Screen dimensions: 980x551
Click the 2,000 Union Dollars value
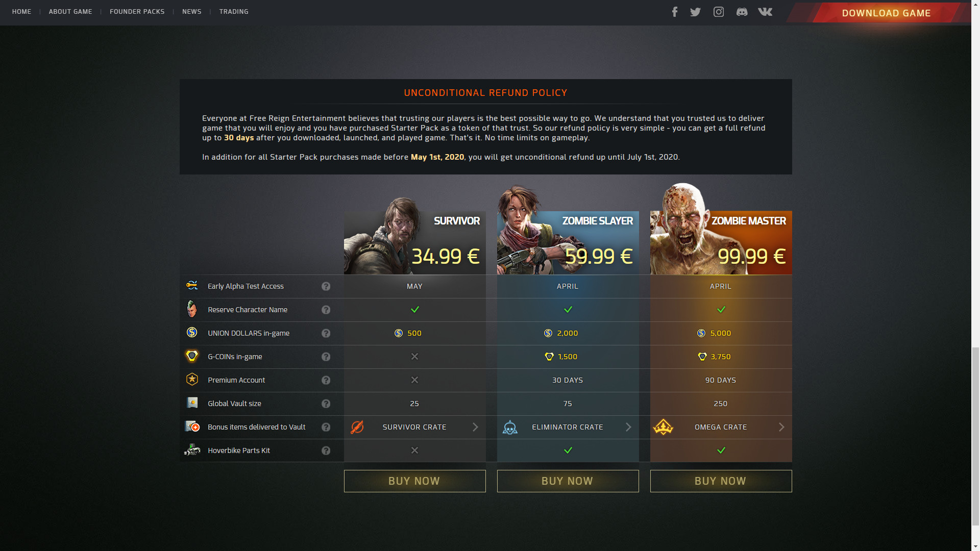pos(568,333)
